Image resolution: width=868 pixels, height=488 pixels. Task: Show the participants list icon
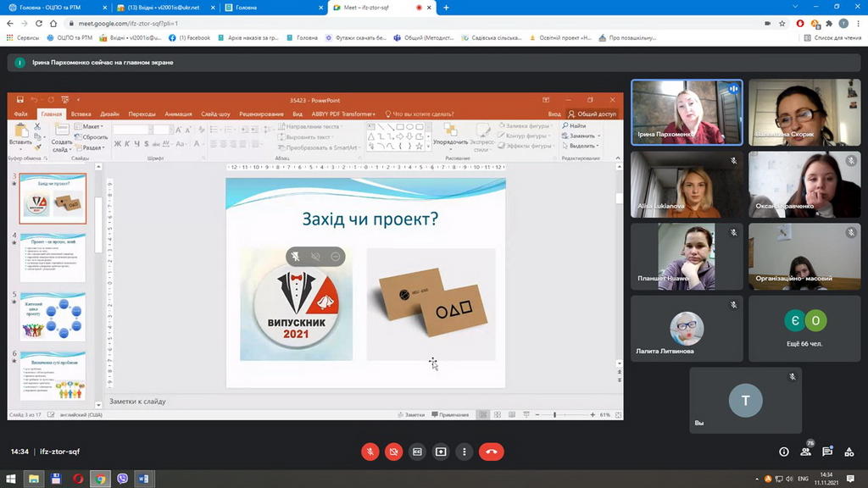point(805,452)
